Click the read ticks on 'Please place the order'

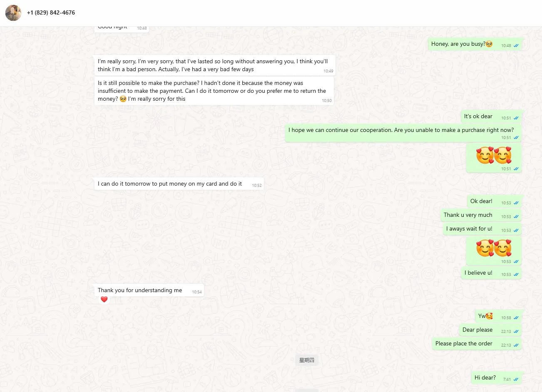(516, 345)
